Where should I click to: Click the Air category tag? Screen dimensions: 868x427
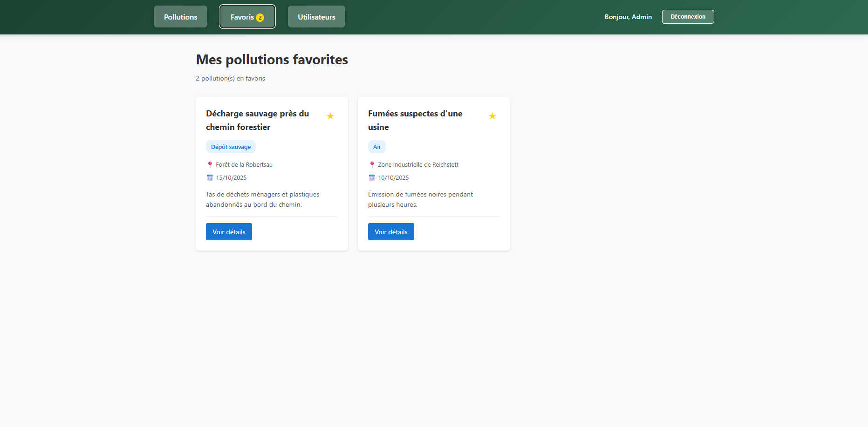[377, 147]
